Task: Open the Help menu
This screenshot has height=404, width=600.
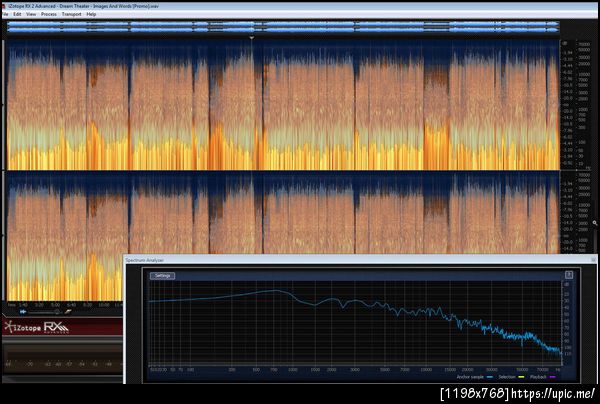Action: pos(91,14)
